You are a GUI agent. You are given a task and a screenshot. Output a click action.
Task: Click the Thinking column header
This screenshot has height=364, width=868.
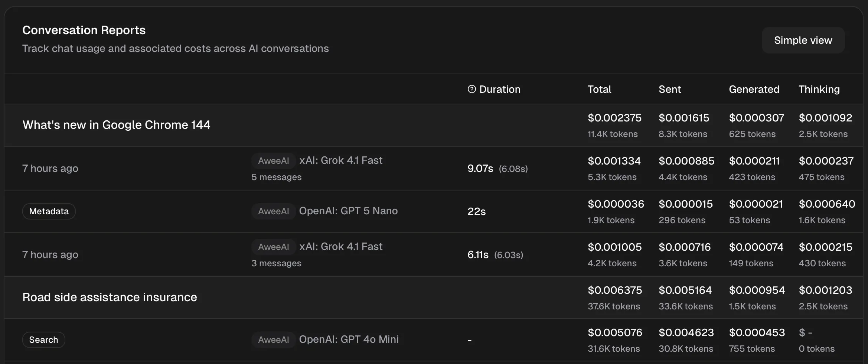[819, 89]
